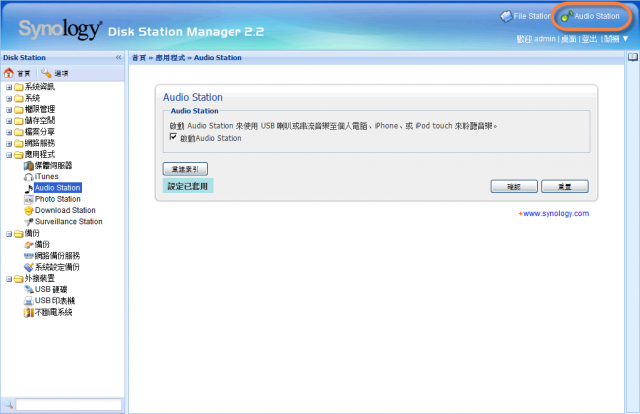Select USB printer in the tree
The height and width of the screenshot is (414, 640).
[x=55, y=300]
